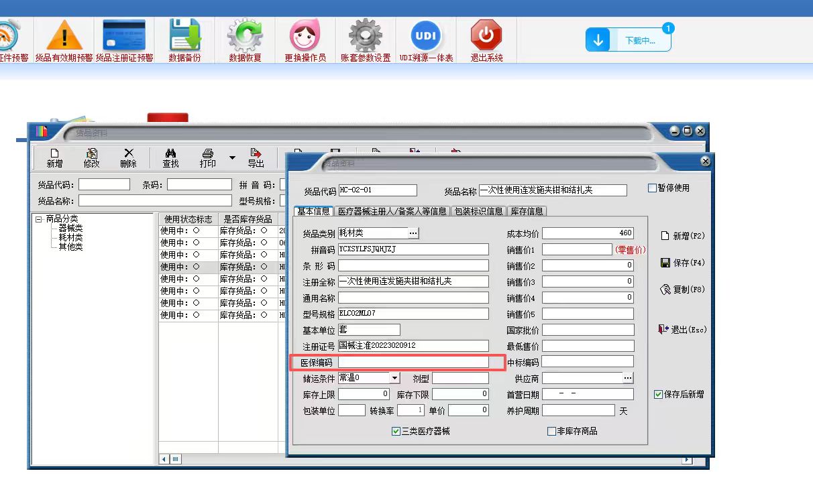813x504 pixels.
Task: Click the 数据备份 floppy disk icon
Action: (184, 35)
